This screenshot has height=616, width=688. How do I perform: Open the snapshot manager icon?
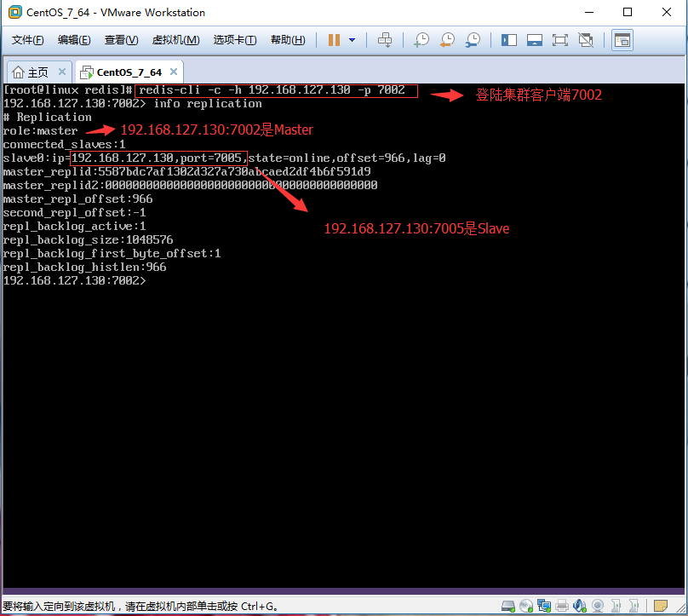[473, 40]
